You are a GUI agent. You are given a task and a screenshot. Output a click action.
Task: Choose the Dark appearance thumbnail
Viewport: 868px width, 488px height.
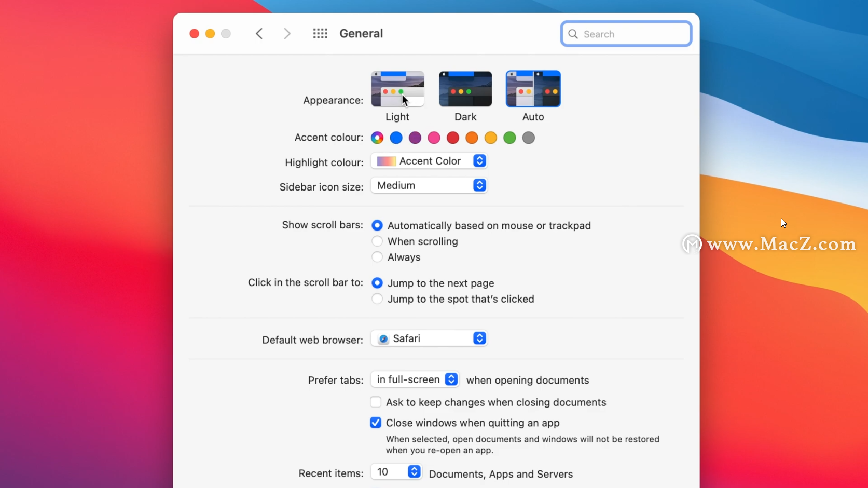[x=465, y=89]
